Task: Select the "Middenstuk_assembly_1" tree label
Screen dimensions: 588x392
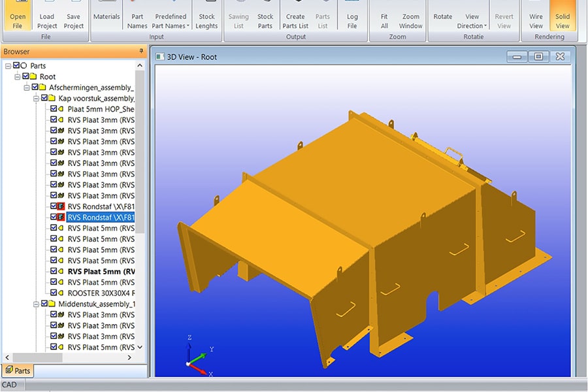Action: point(97,304)
